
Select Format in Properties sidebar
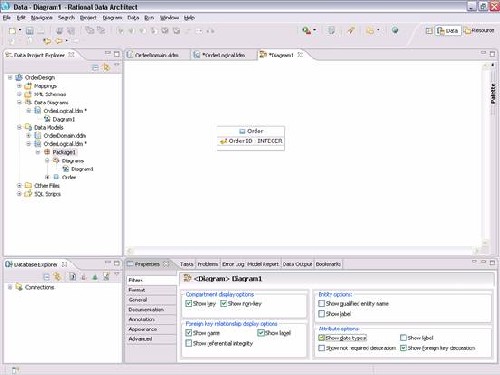click(x=151, y=290)
